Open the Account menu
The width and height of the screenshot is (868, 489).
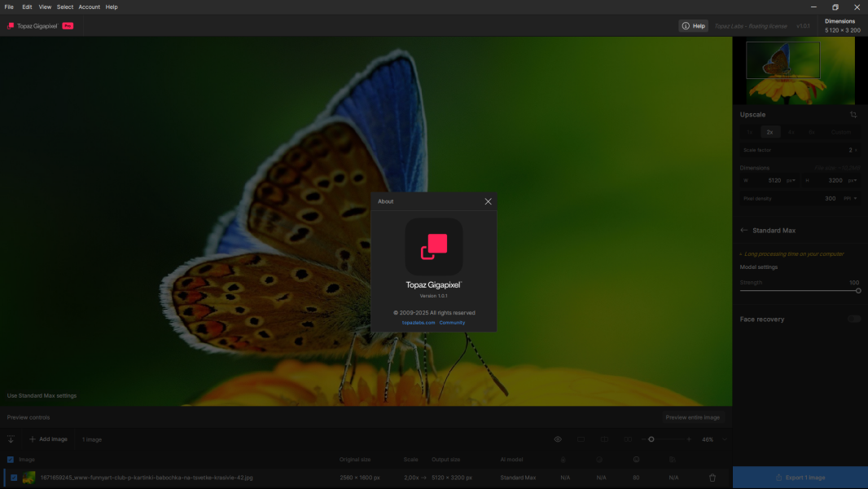point(89,7)
